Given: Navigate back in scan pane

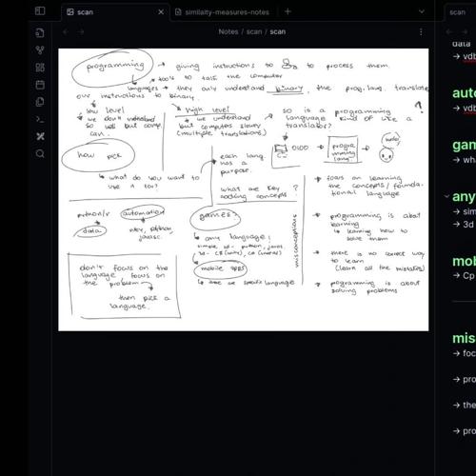Looking at the screenshot, I should [66, 31].
